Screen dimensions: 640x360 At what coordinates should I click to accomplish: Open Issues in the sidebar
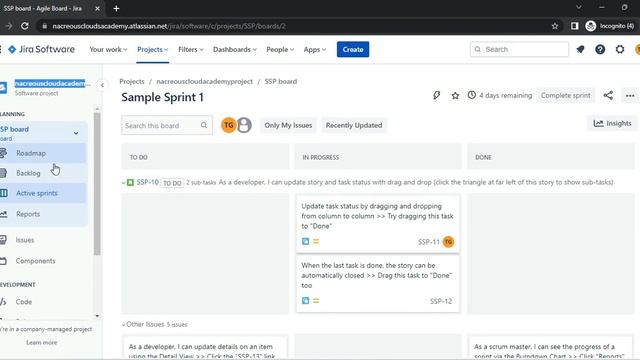(43, 240)
